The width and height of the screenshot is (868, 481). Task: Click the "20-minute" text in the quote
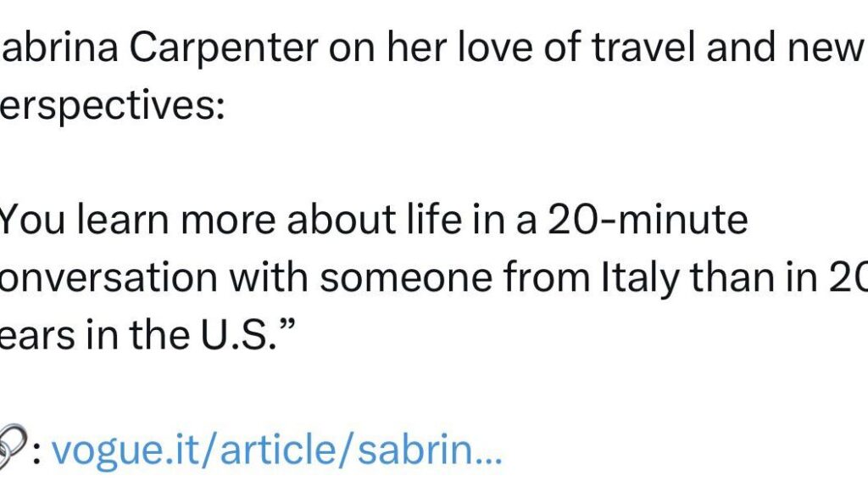[647, 221]
